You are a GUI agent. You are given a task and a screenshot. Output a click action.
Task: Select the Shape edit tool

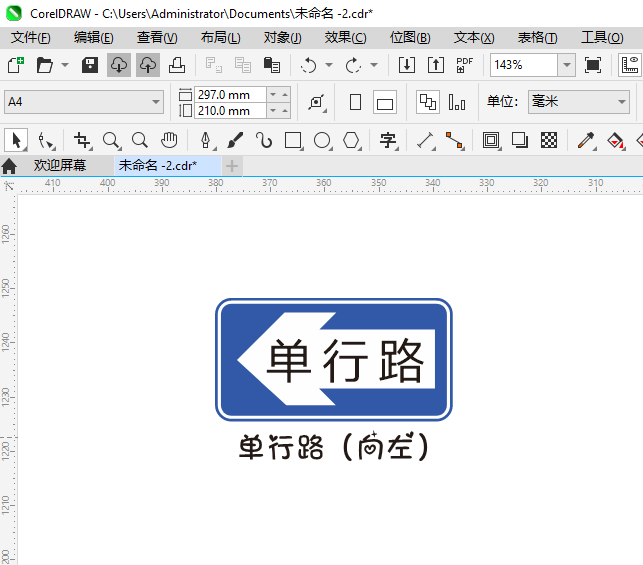coord(46,140)
